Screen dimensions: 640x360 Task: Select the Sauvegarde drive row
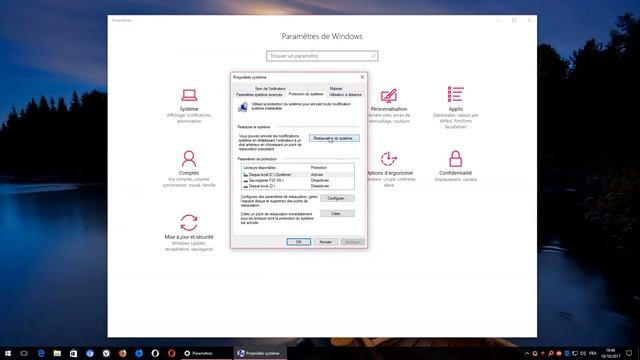(298, 180)
